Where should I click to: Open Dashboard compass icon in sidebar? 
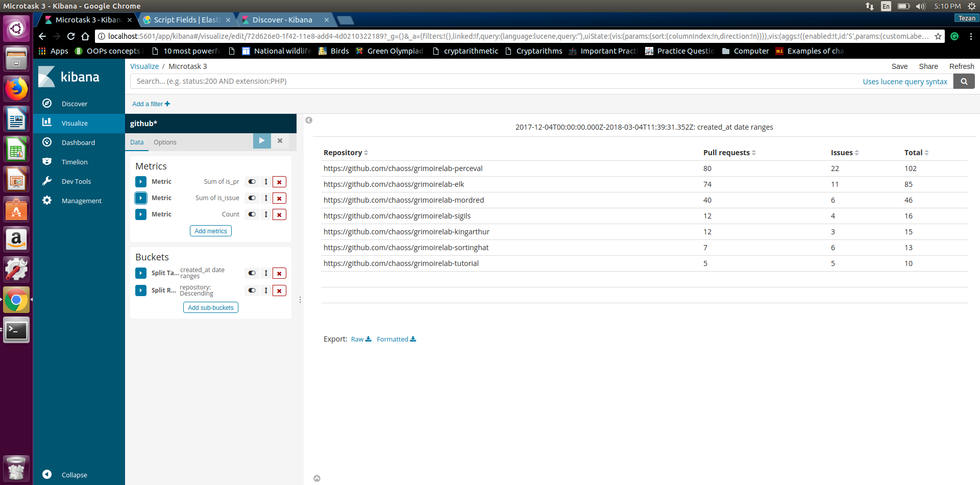tap(47, 142)
